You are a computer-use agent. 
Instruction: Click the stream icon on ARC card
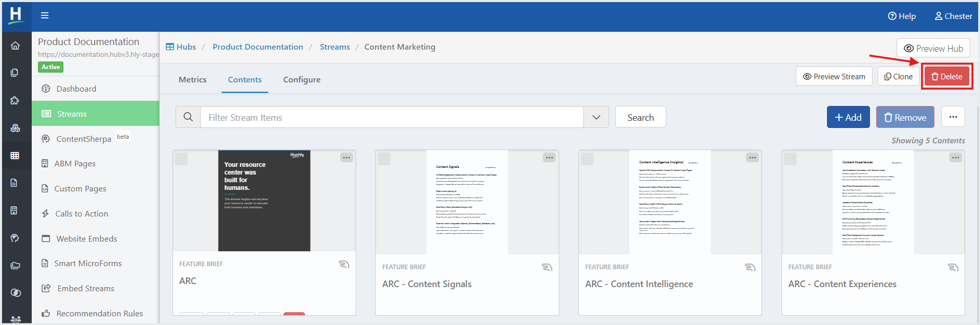(344, 264)
